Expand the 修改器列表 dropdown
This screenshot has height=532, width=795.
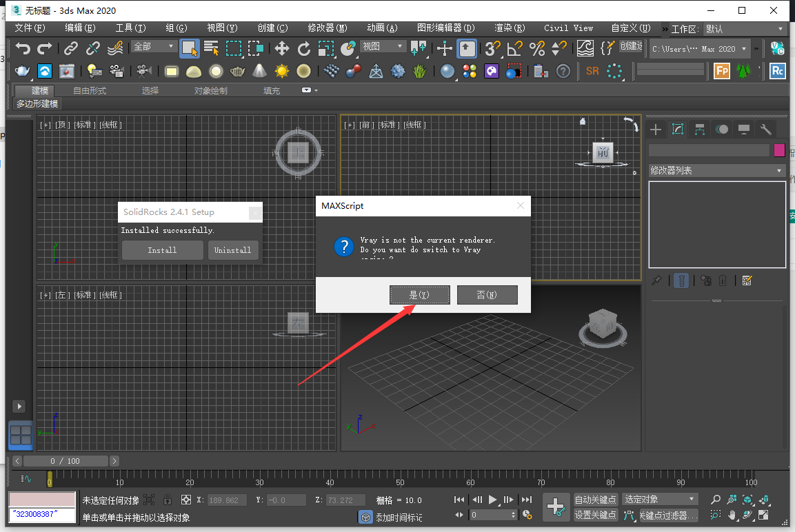pos(717,171)
